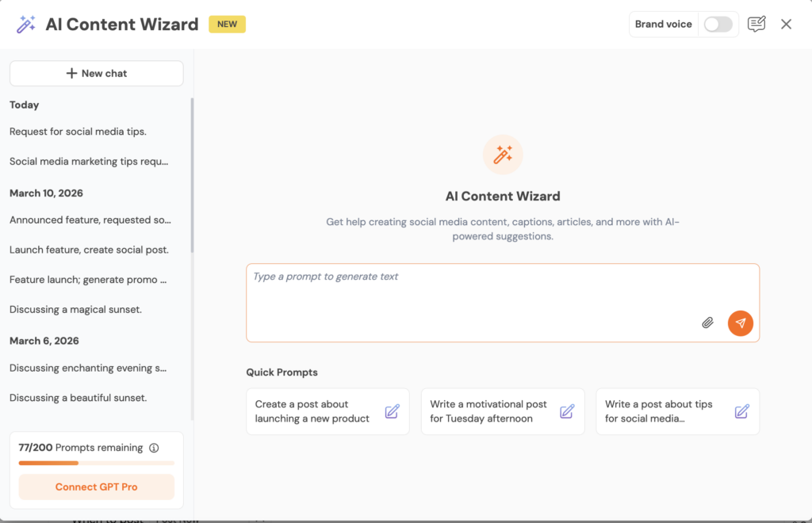Viewport: 812px width, 523px height.
Task: Click the center orange wand icon
Action: [x=503, y=155]
